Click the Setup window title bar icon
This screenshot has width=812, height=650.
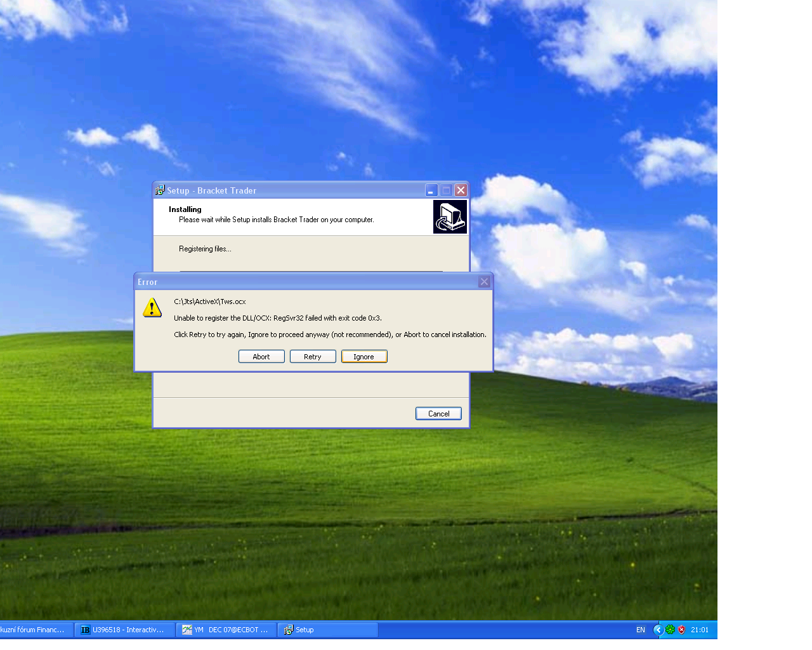click(x=160, y=190)
